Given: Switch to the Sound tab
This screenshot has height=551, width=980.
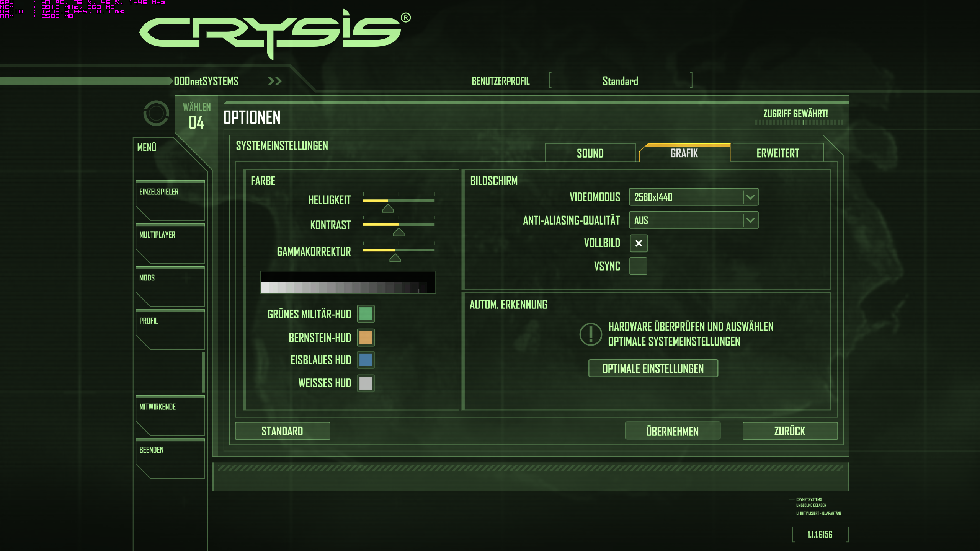Looking at the screenshot, I should point(590,153).
